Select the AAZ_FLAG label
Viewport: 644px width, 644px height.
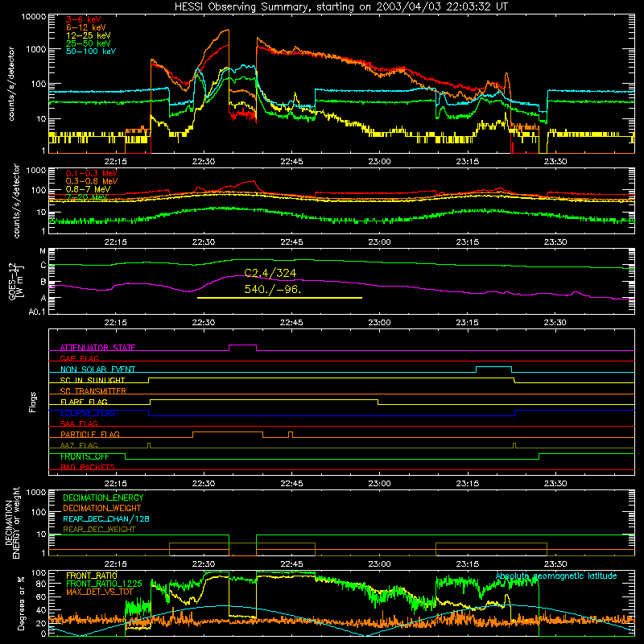pyautogui.click(x=79, y=446)
